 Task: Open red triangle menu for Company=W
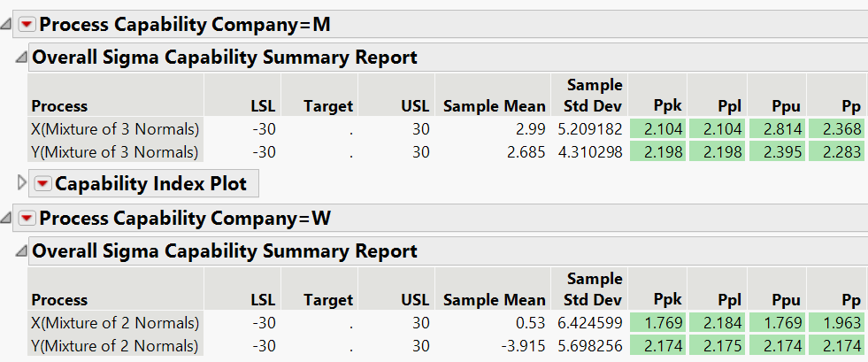[26, 218]
